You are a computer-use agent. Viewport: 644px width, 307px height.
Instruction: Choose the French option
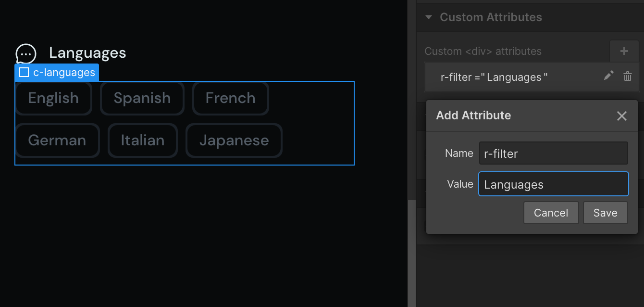click(x=231, y=98)
